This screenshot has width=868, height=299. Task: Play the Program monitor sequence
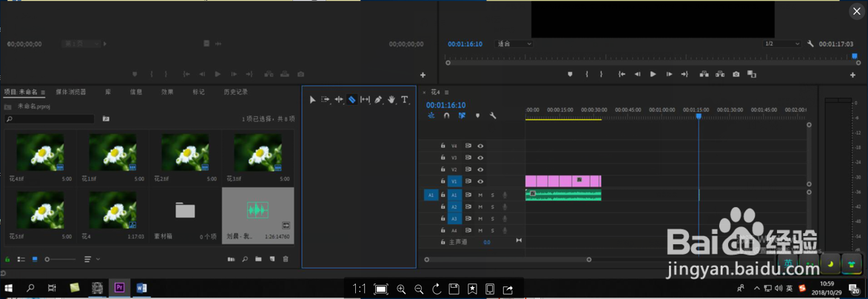point(653,74)
